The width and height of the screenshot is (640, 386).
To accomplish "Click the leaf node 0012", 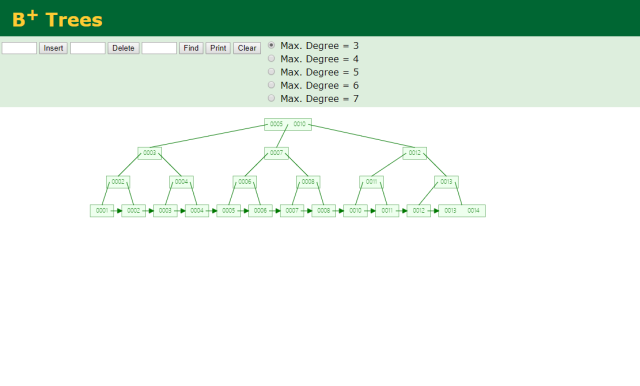I will (x=419, y=211).
